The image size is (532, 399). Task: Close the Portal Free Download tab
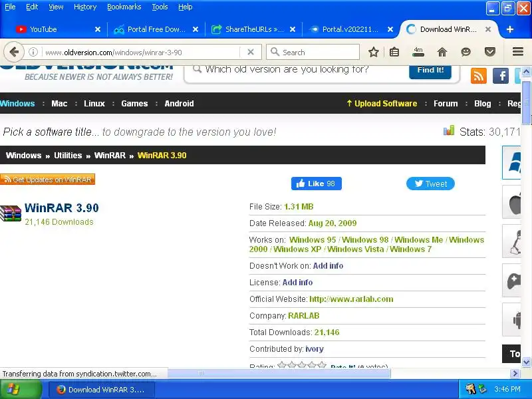point(196,29)
